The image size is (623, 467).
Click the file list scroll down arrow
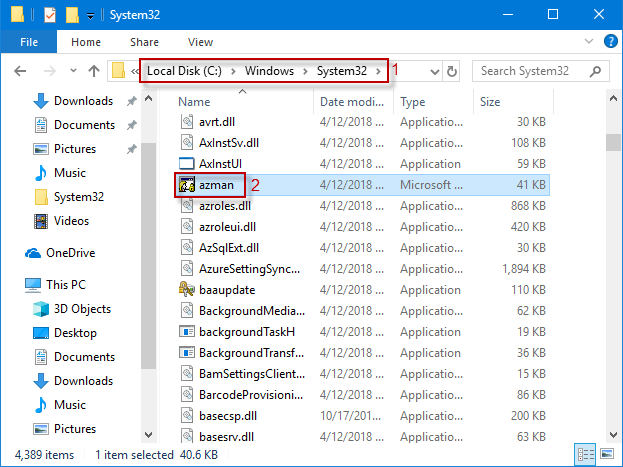613,434
